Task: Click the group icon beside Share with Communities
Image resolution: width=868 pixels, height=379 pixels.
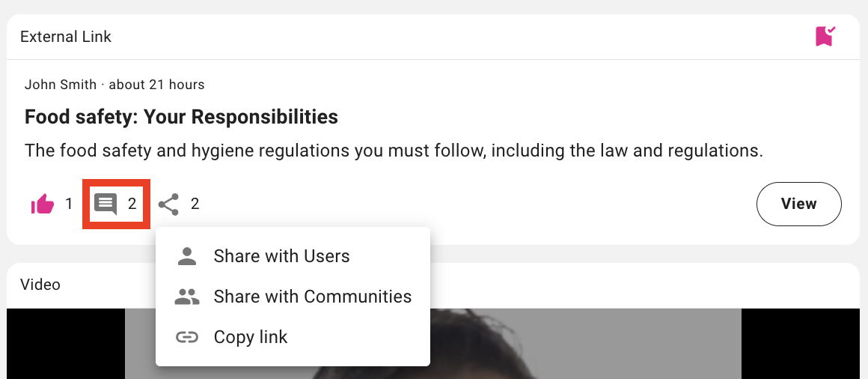Action: pos(186,297)
